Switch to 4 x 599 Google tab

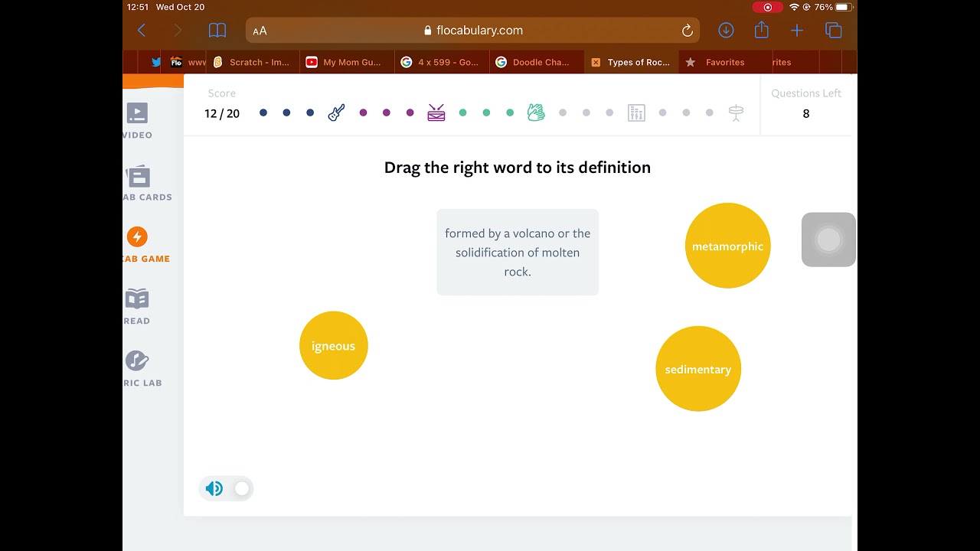click(x=441, y=62)
